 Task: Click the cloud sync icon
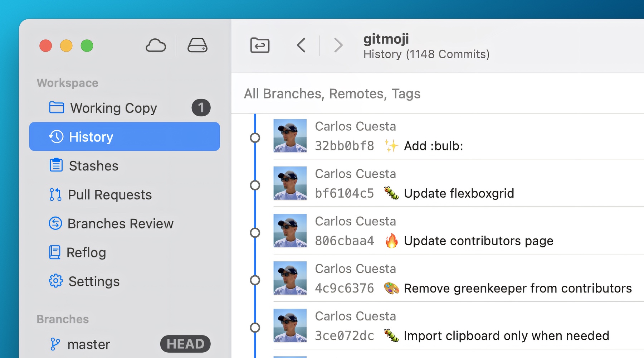(x=156, y=46)
